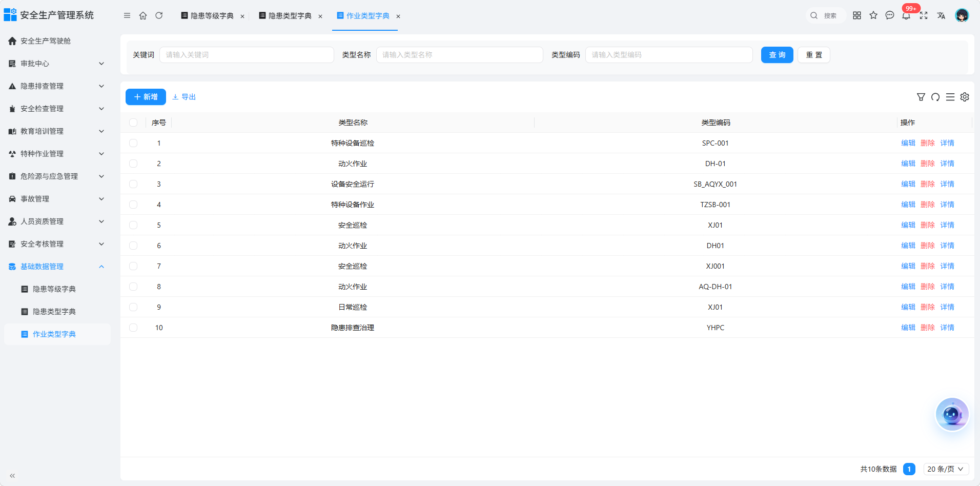Focus the 类型编码 input field
This screenshot has height=486, width=980.
point(669,55)
